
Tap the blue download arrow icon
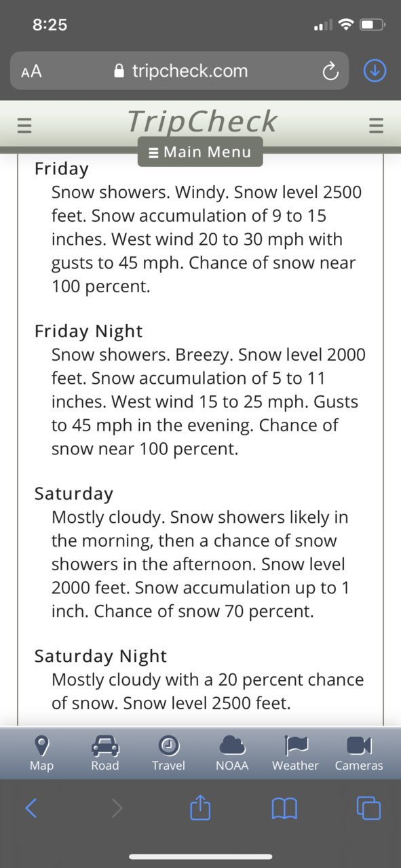tap(375, 71)
